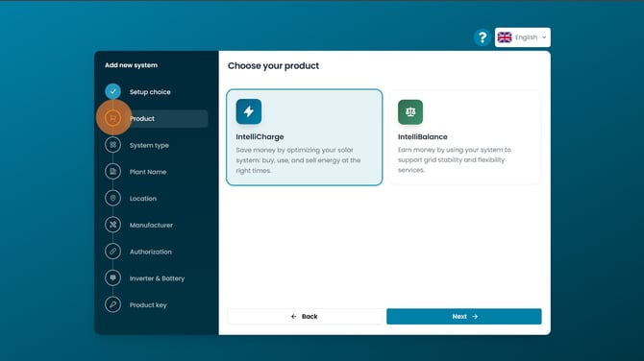Screen dimensions: 644x361
Task: Select Inverter & Battery step label
Action: tap(157, 278)
